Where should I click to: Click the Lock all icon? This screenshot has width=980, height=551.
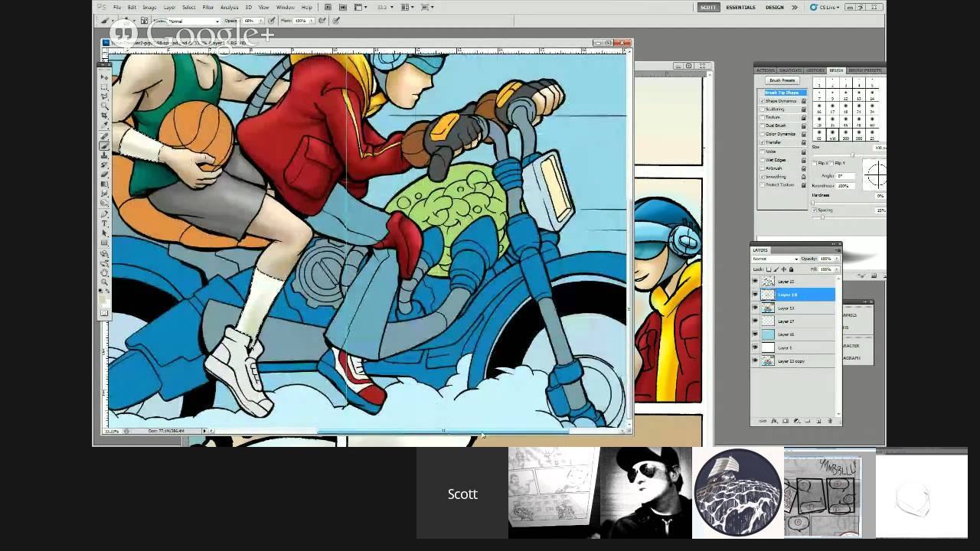click(791, 269)
